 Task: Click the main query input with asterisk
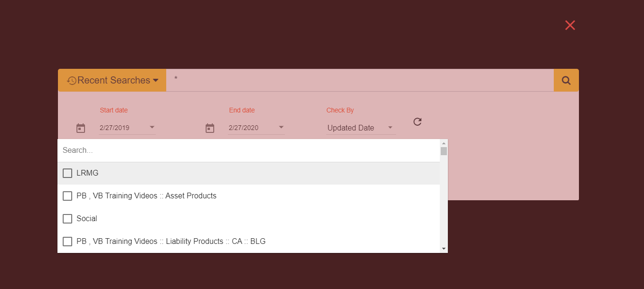pos(360,80)
